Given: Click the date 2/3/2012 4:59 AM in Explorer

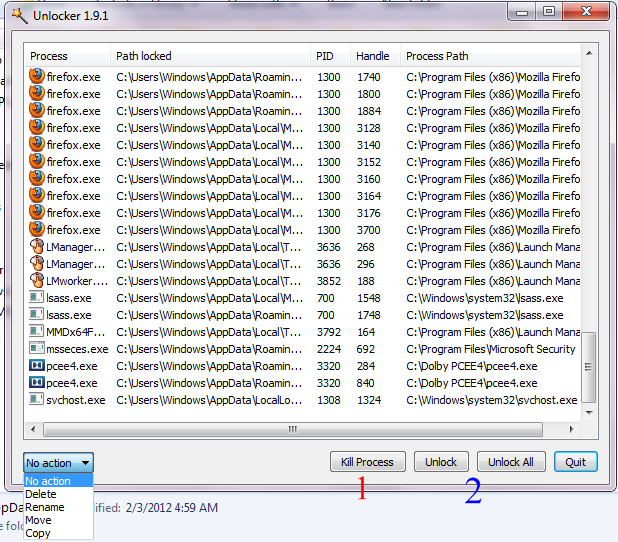Looking at the screenshot, I should coord(171,507).
